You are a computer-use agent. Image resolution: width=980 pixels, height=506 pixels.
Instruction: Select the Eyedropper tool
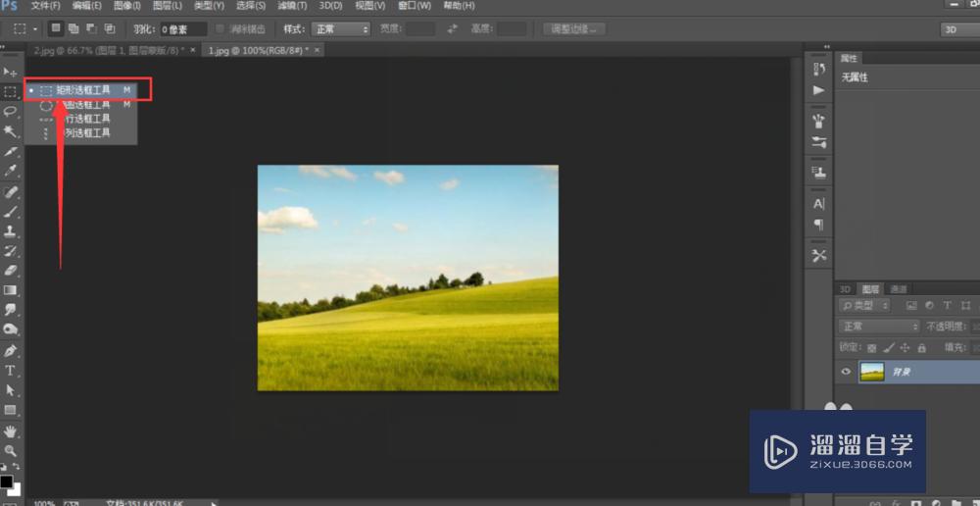(10, 171)
